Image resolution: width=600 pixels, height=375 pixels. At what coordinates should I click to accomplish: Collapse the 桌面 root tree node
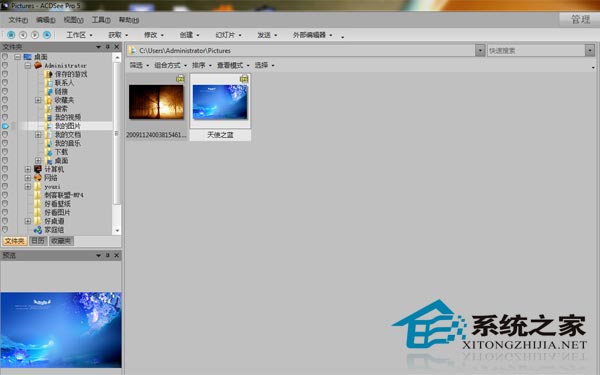click(18, 57)
